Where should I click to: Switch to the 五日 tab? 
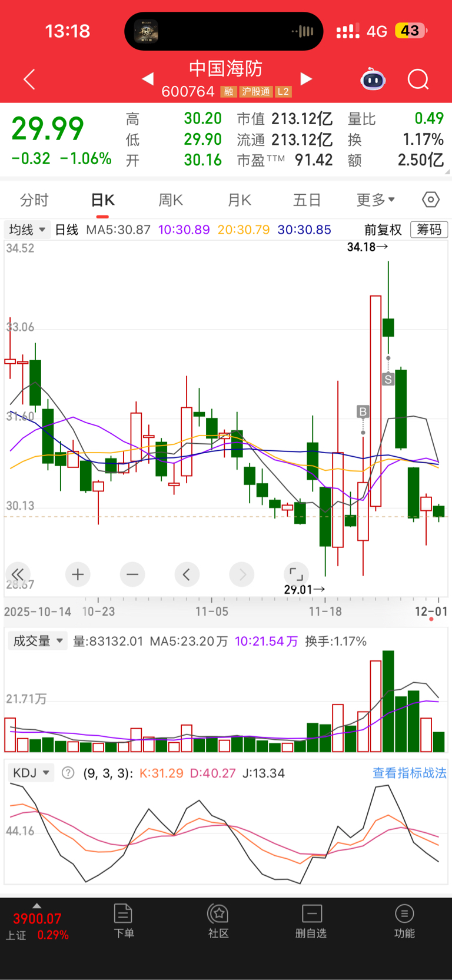307,200
